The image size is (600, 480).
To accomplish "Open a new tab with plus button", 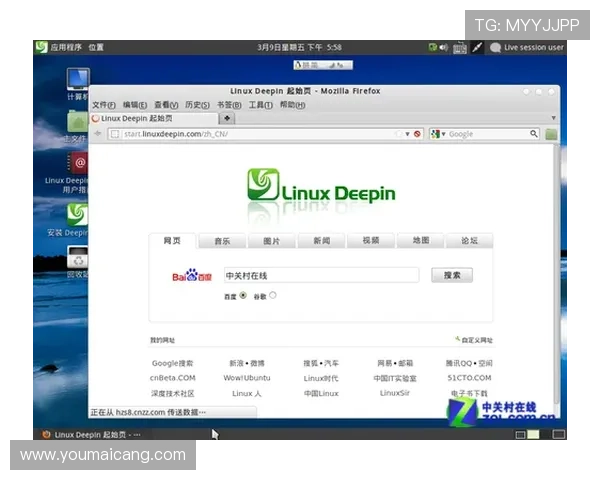I will [x=228, y=118].
